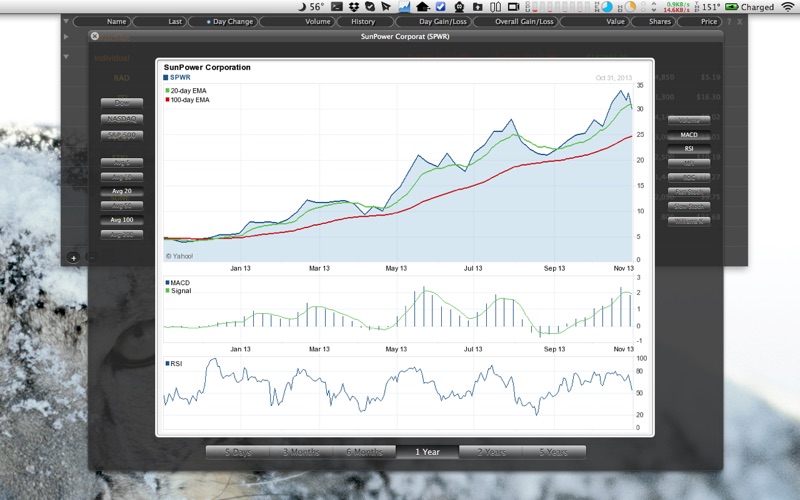Click the SPWR ticker legend label
This screenshot has height=500, width=800.
tap(177, 78)
